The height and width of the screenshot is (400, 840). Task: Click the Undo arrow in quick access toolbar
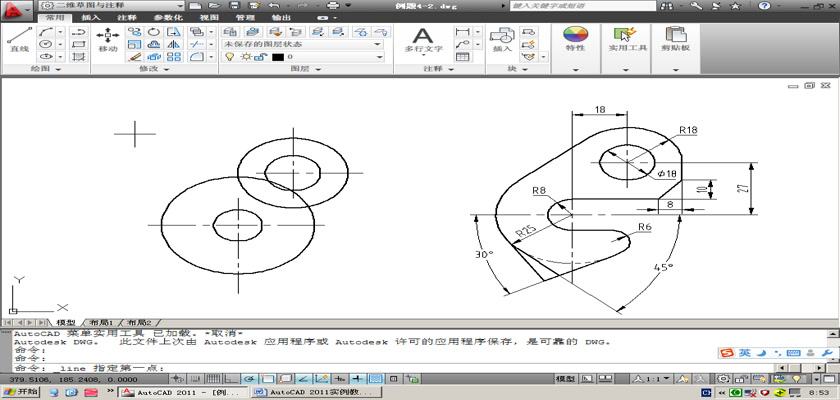pos(274,5)
